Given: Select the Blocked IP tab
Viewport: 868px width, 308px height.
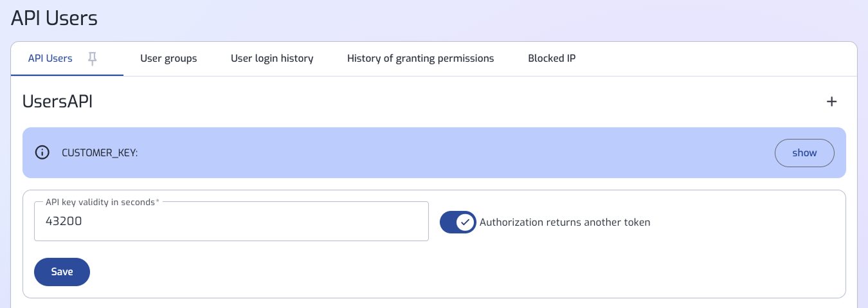Looking at the screenshot, I should 552,59.
